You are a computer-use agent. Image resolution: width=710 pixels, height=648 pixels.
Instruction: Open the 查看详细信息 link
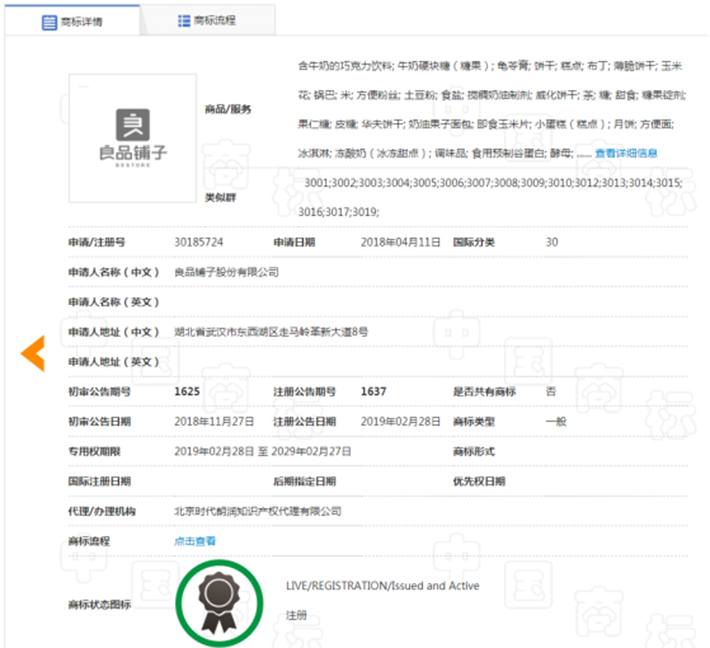pos(626,153)
